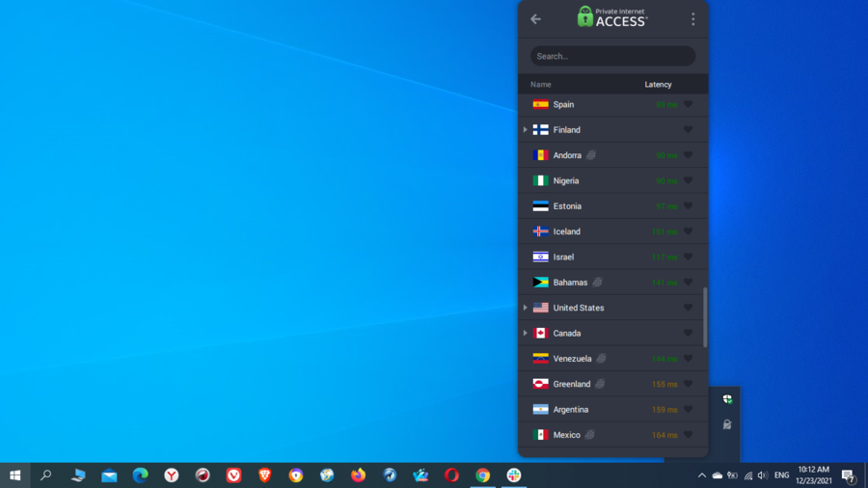Expand the United States server list
Viewport: 868px width, 488px height.
coord(526,308)
